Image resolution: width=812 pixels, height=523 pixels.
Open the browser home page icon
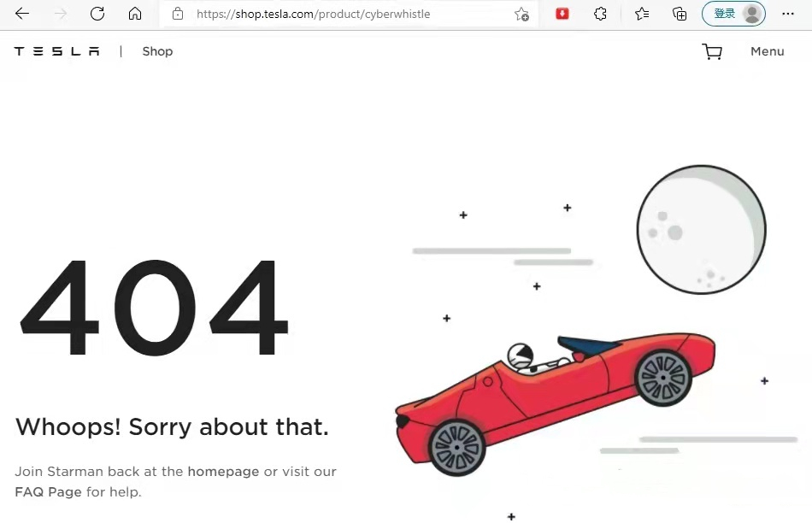(135, 14)
